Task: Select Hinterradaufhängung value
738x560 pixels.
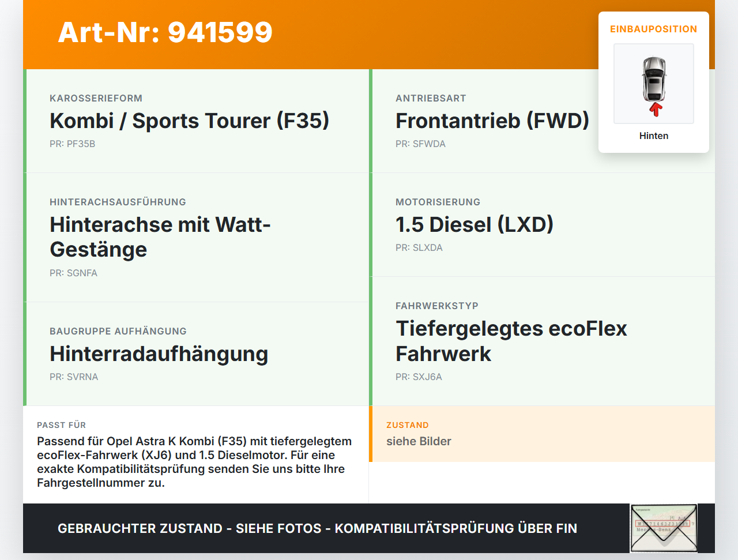Action: [159, 354]
